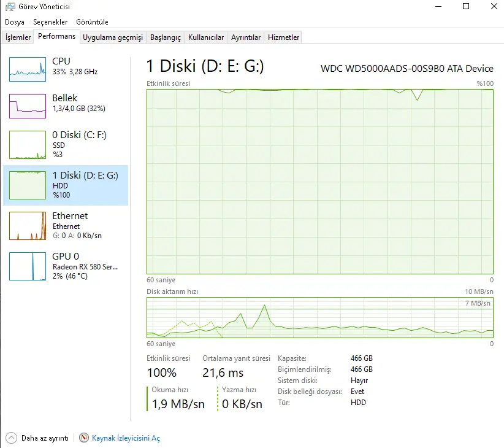504x448 pixels.
Task: Select 1 Diski (D: E: G:) sidebar entry
Action: pyautogui.click(x=66, y=185)
